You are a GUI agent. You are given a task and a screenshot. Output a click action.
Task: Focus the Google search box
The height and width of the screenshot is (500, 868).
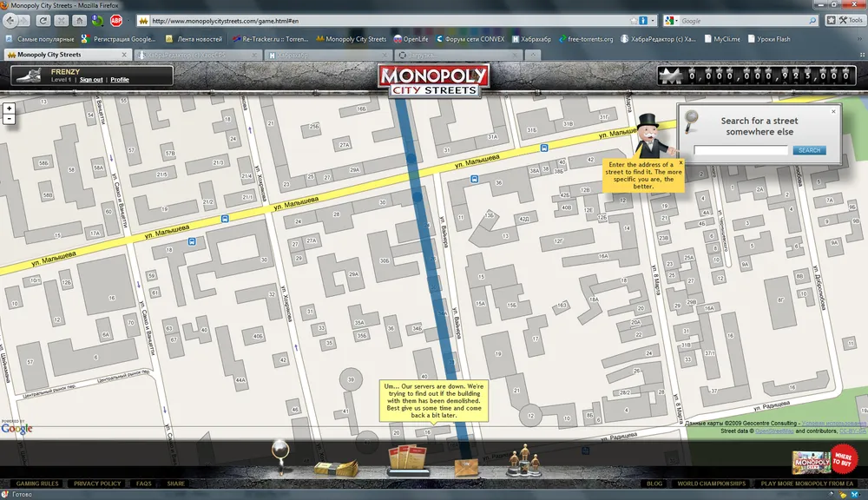pyautogui.click(x=743, y=21)
